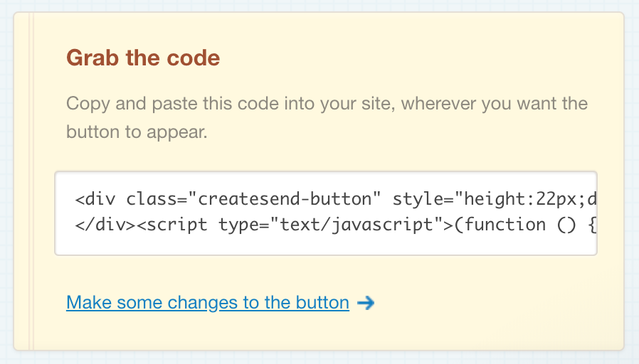Click empty space below the code box text
639x364 pixels.
pyautogui.click(x=326, y=245)
